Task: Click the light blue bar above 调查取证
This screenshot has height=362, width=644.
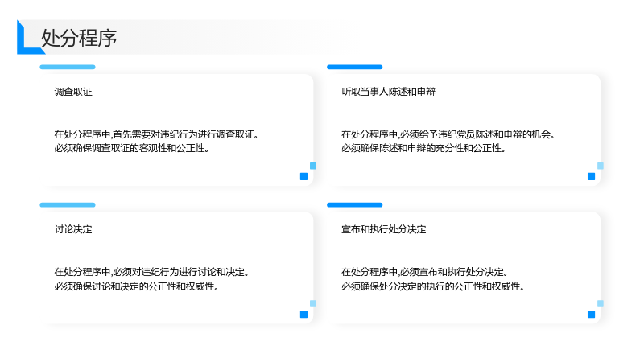Action: click(68, 67)
